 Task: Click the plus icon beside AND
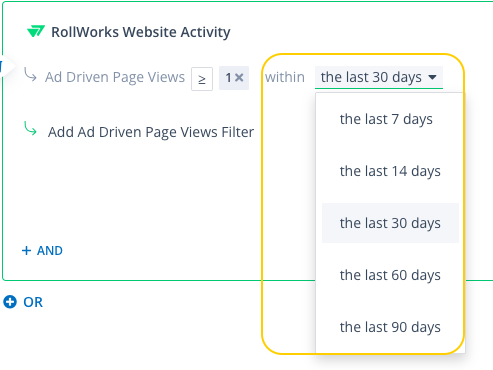point(26,250)
